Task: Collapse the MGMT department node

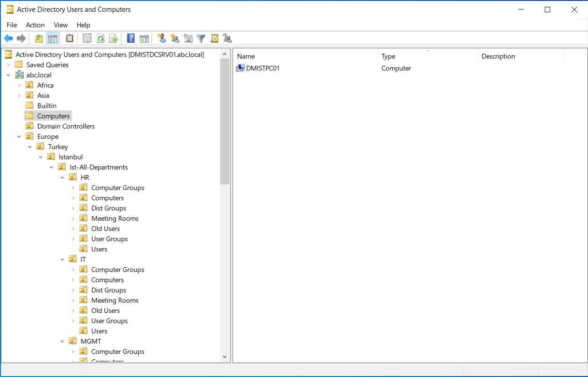Action: click(62, 341)
